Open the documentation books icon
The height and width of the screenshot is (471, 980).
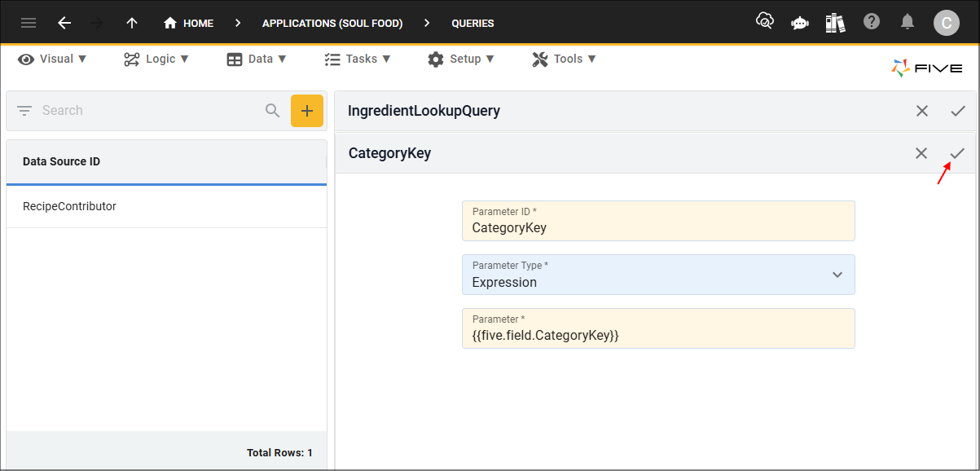835,23
